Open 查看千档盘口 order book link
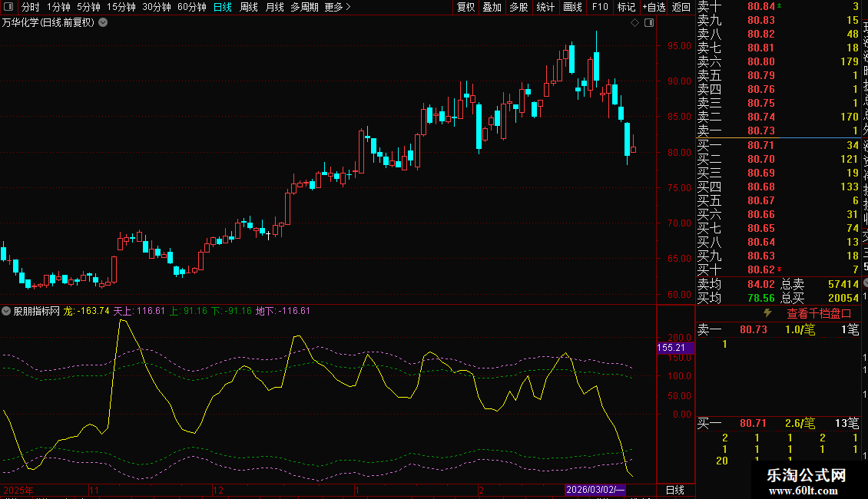This screenshot has height=499, width=868. 819,313
